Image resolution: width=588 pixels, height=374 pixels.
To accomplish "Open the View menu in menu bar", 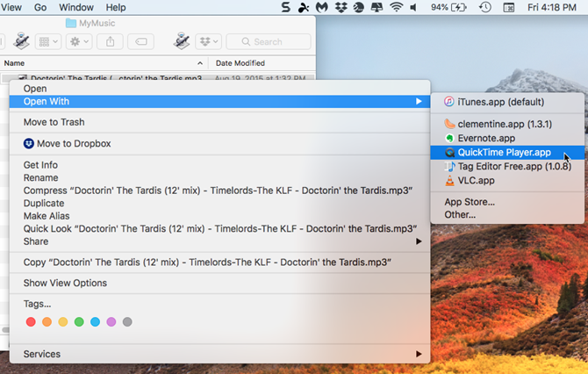I will 11,7.
